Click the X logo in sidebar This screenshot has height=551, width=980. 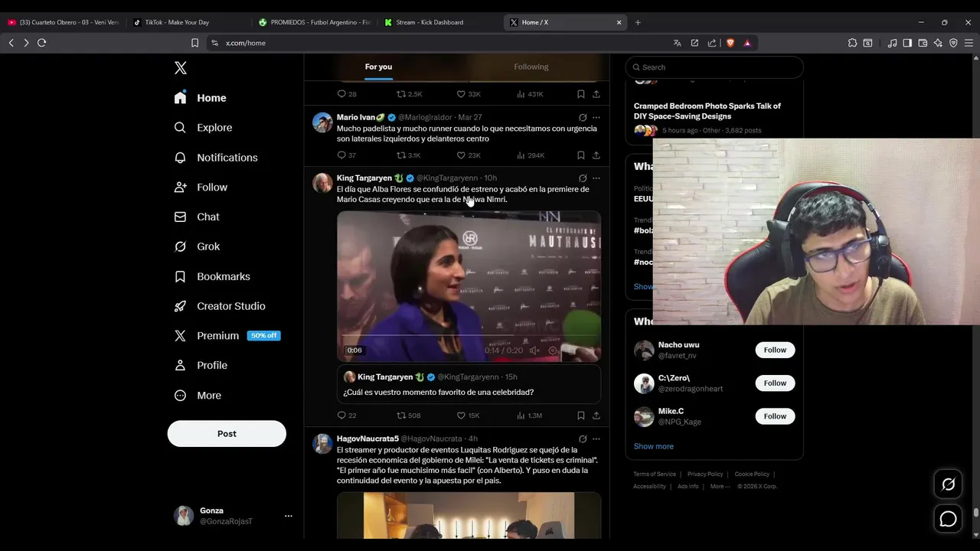pos(181,68)
